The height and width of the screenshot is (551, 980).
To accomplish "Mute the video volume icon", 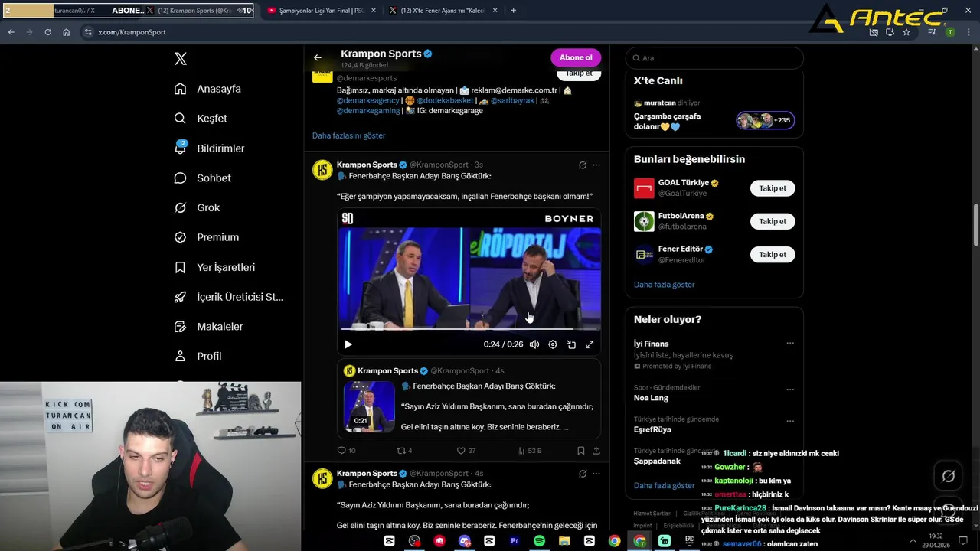I will click(534, 344).
